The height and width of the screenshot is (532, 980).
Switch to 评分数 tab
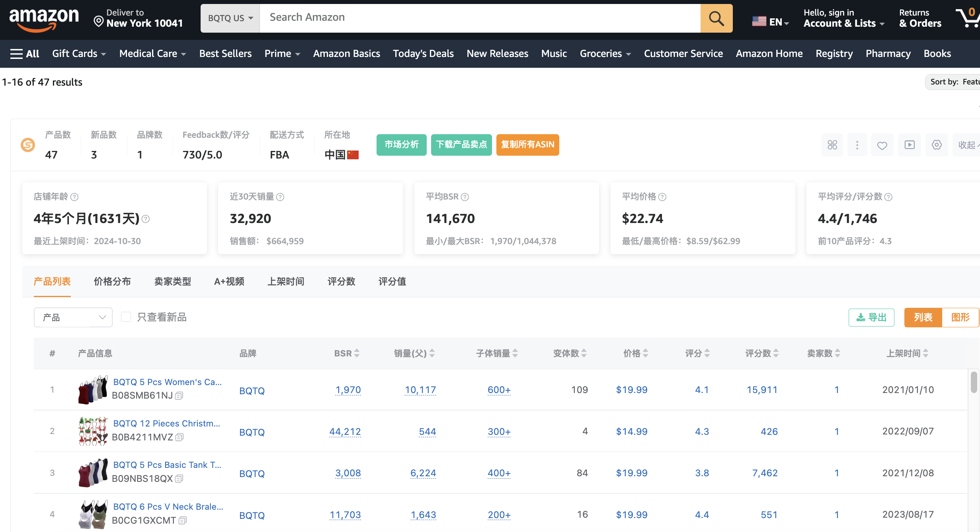[341, 282]
